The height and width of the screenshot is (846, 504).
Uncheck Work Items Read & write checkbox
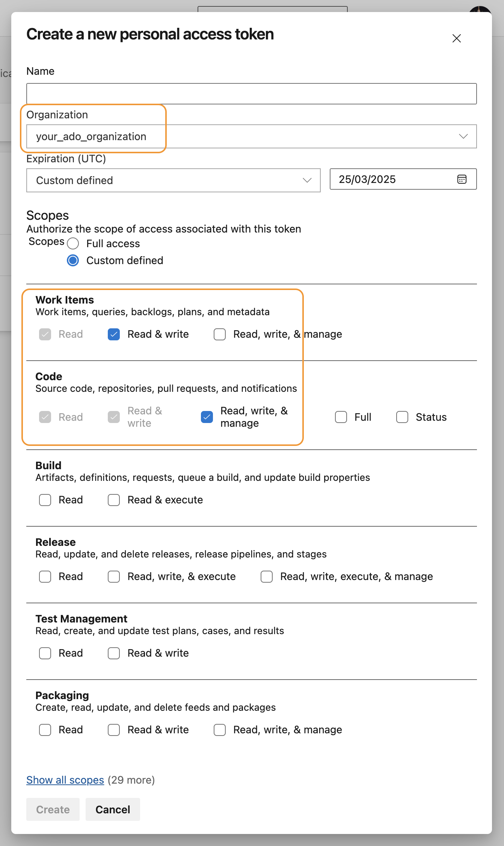click(114, 334)
